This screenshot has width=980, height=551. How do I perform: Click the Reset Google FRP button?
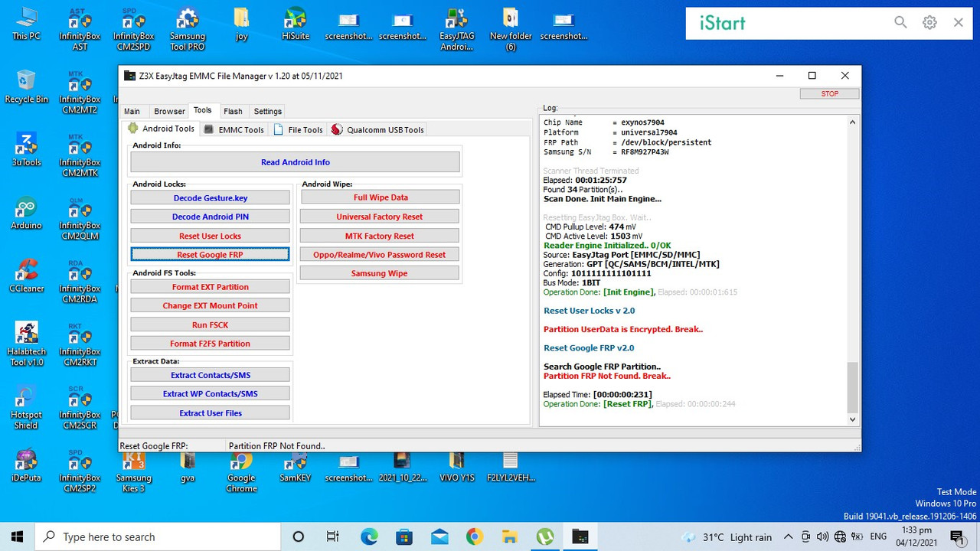tap(211, 255)
